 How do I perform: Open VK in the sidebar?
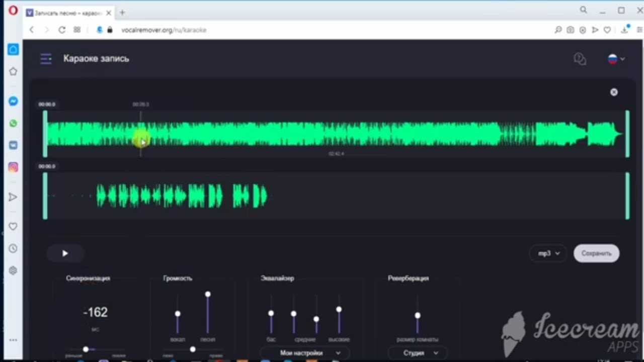13,145
